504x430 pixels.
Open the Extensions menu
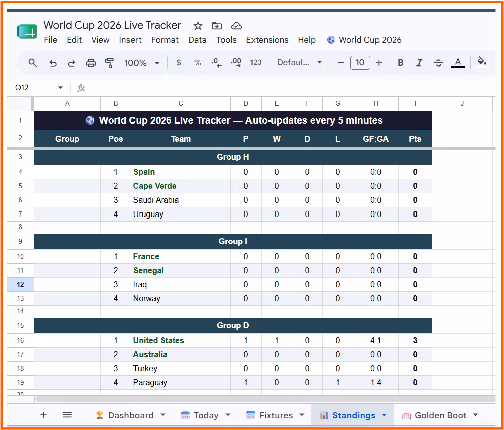[x=267, y=40]
